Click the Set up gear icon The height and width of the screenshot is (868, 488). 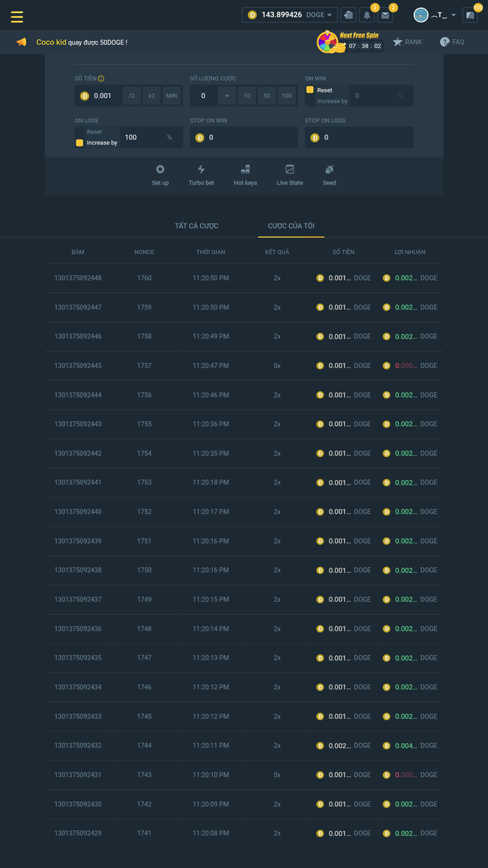160,169
